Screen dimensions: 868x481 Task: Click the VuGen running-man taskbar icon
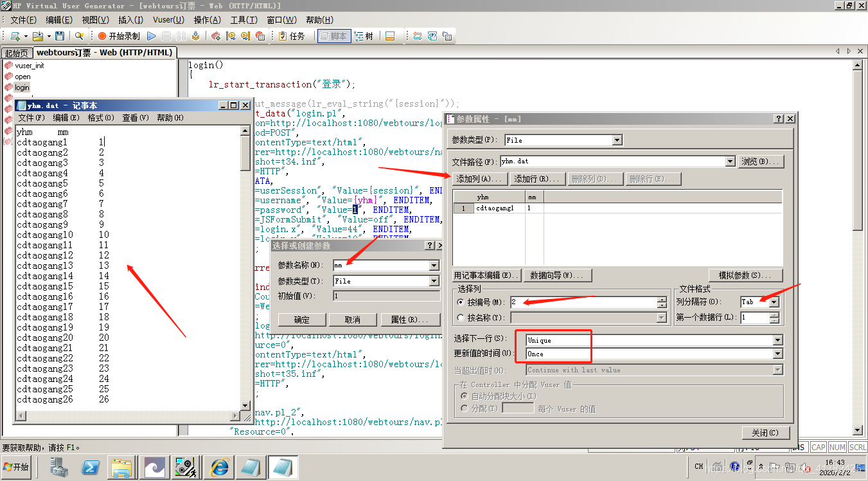pos(186,467)
